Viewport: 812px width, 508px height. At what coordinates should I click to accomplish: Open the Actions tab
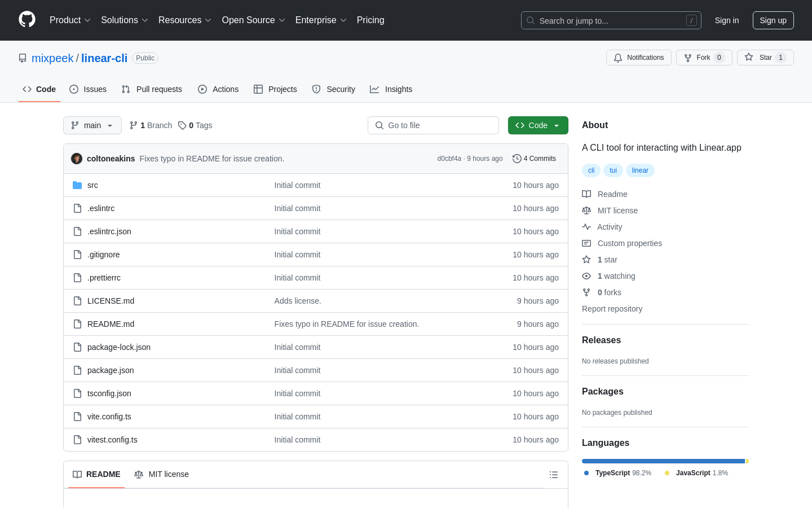click(218, 89)
